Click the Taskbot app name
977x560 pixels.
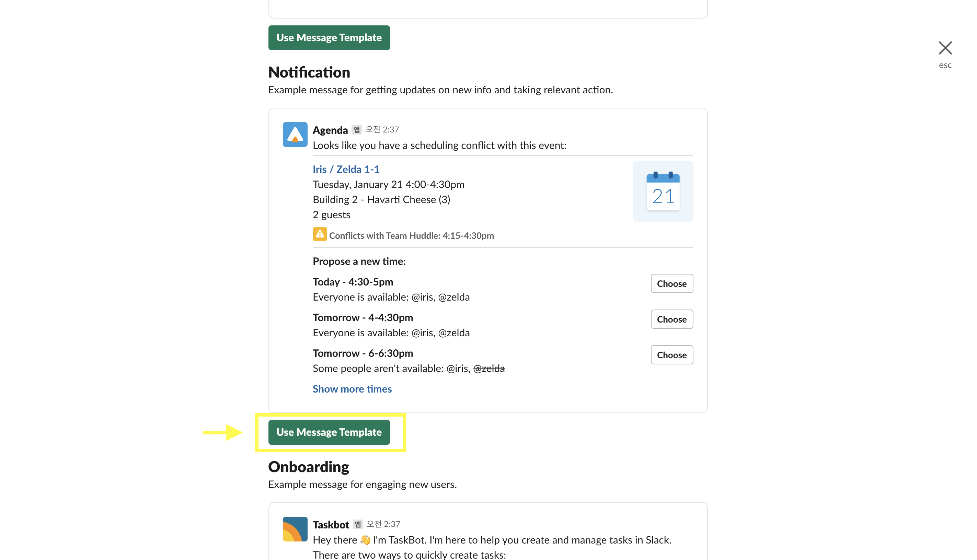331,524
